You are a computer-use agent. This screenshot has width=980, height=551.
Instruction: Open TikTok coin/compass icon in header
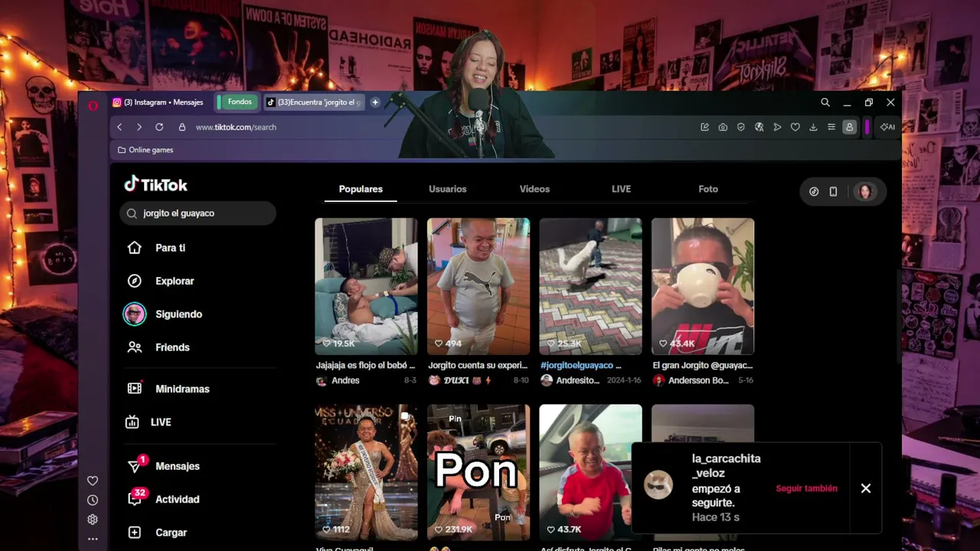[x=814, y=191]
